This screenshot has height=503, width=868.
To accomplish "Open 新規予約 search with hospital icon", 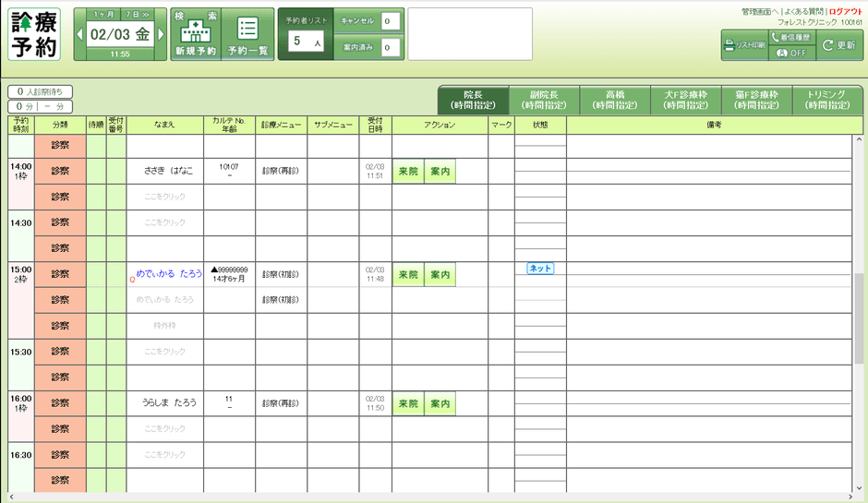I will tap(196, 34).
